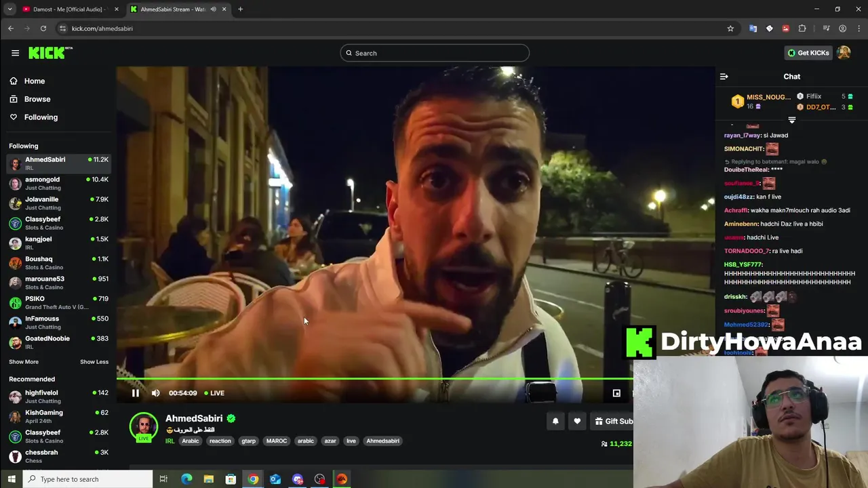
Task: Open PSIKO channel in sidebar
Action: tap(58, 302)
